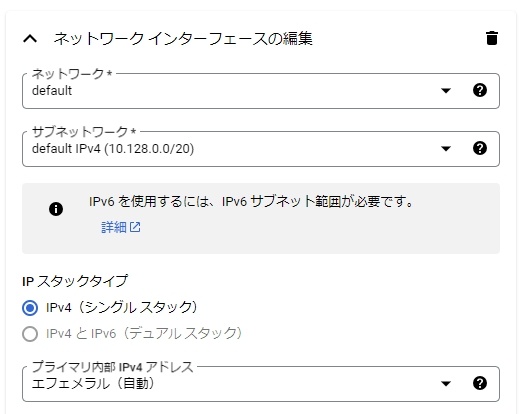Select the IPv4（シングル スタック）radio button

tap(30, 308)
